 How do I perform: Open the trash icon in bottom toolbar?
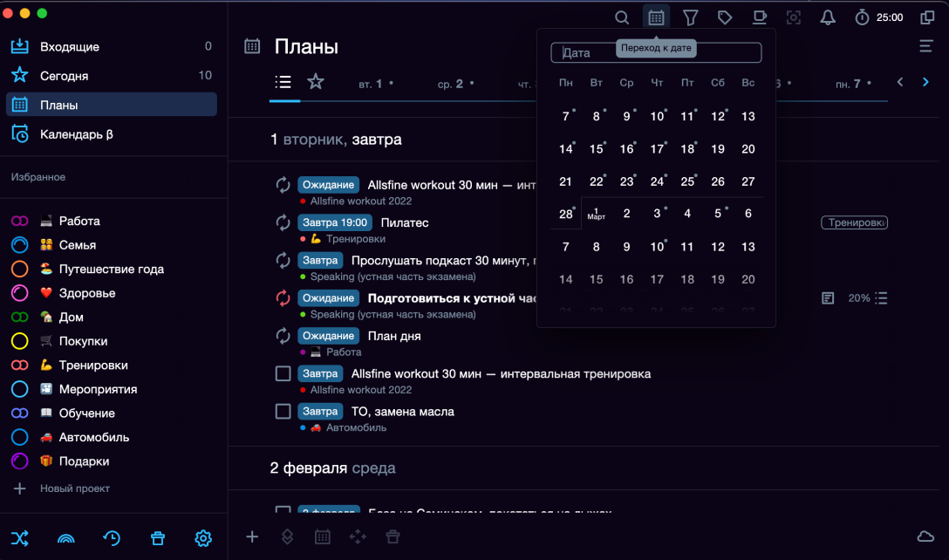[158, 538]
